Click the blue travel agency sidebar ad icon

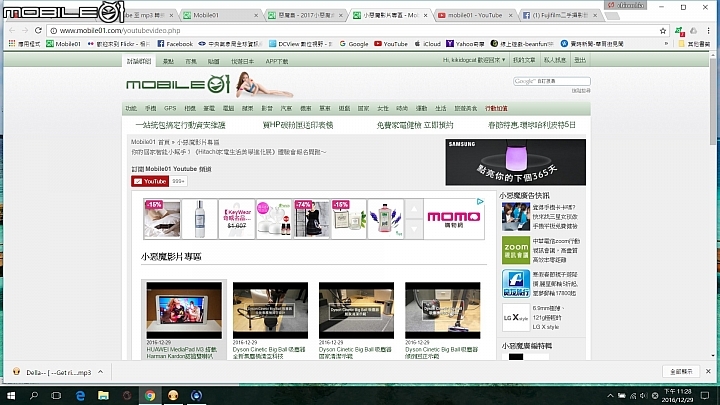[x=516, y=283]
